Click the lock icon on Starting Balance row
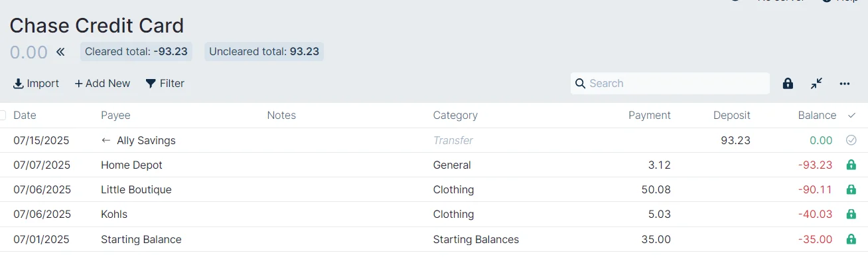This screenshot has width=868, height=269. click(851, 239)
